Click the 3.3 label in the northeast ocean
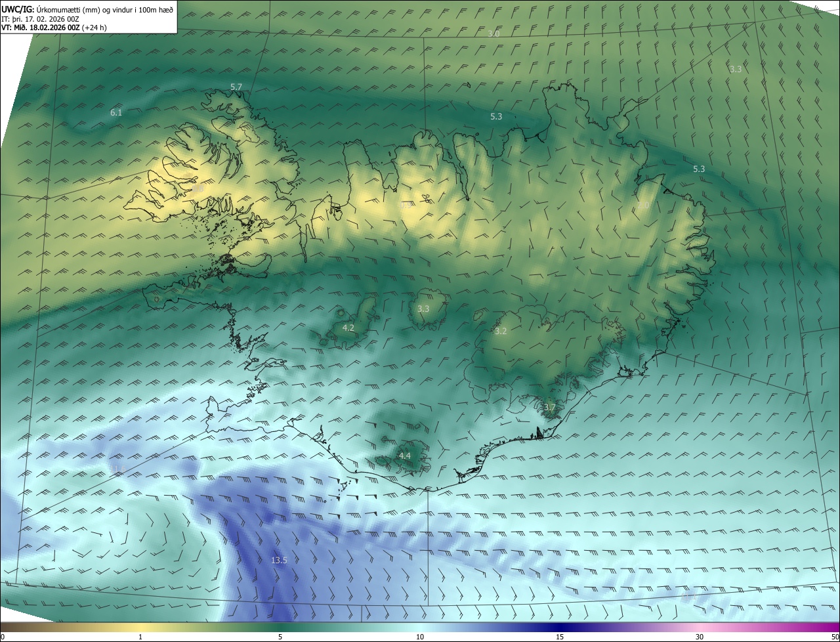 pyautogui.click(x=736, y=69)
